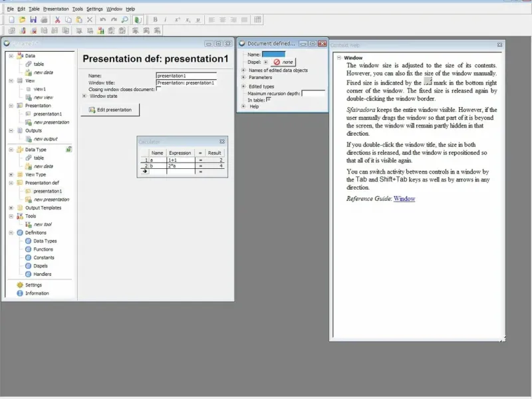Image resolution: width=532 pixels, height=399 pixels.
Task: Select the Settings gear in sidebar
Action: click(x=20, y=285)
